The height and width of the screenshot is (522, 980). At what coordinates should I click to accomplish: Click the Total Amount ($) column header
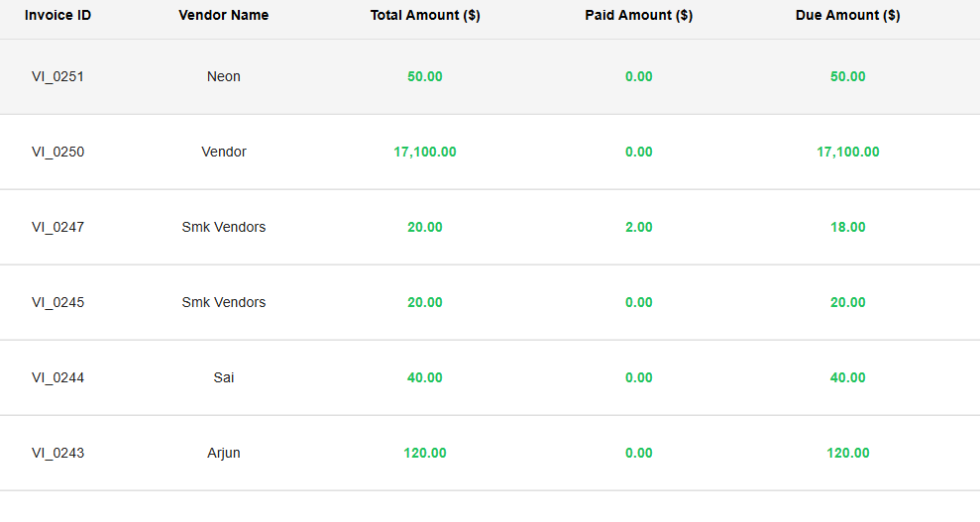(x=425, y=16)
